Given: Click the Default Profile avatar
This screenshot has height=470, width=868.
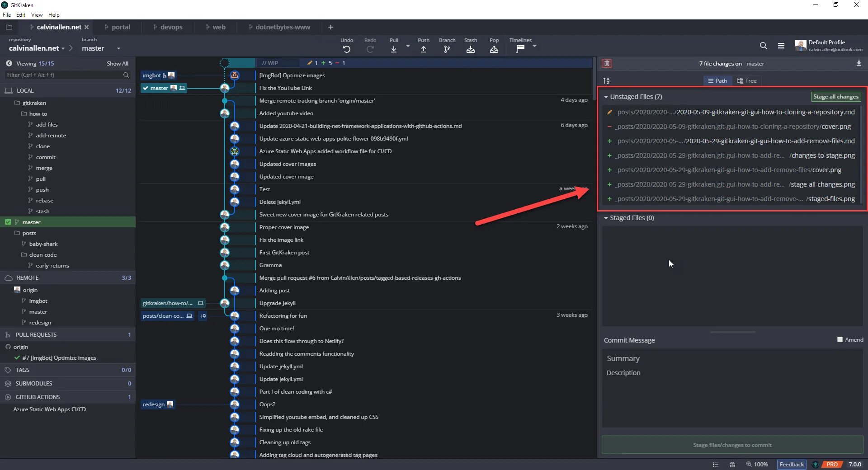Looking at the screenshot, I should [x=801, y=46].
